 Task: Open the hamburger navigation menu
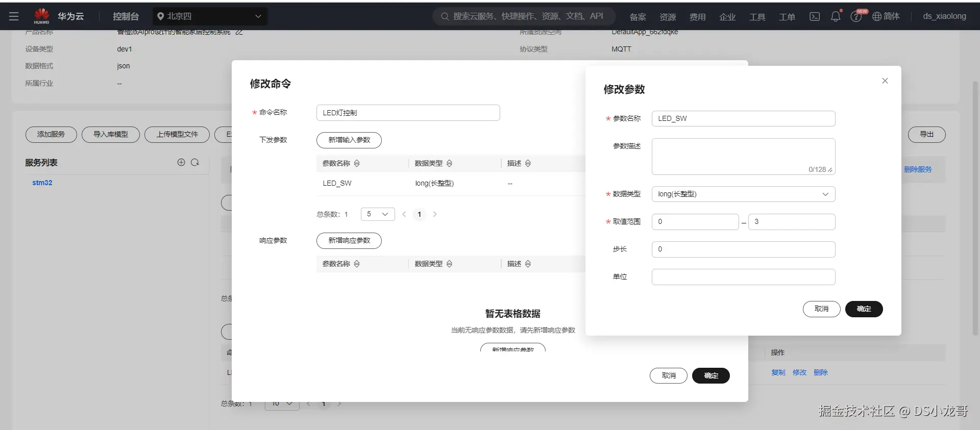point(14,16)
